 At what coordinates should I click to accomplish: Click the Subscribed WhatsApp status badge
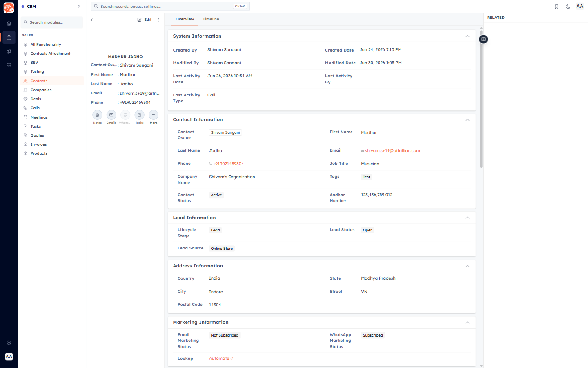(x=373, y=335)
